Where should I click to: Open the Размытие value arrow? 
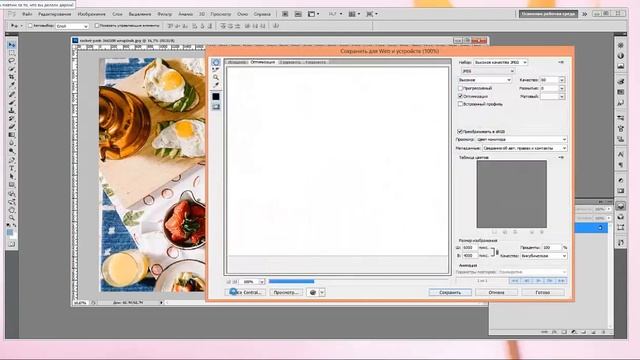click(562, 88)
